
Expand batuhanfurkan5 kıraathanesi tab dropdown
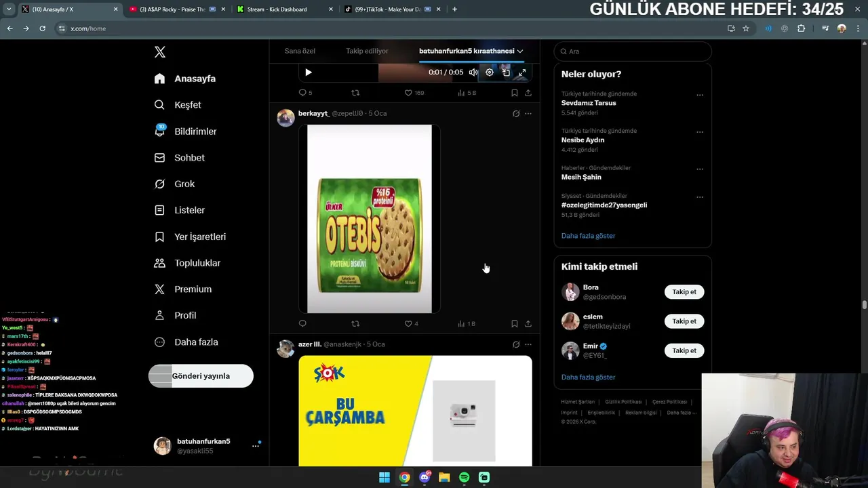(520, 51)
